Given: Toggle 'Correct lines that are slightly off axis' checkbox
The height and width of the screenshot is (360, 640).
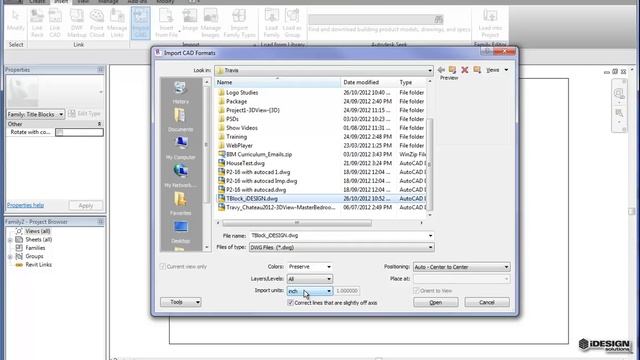Looking at the screenshot, I should [x=291, y=302].
